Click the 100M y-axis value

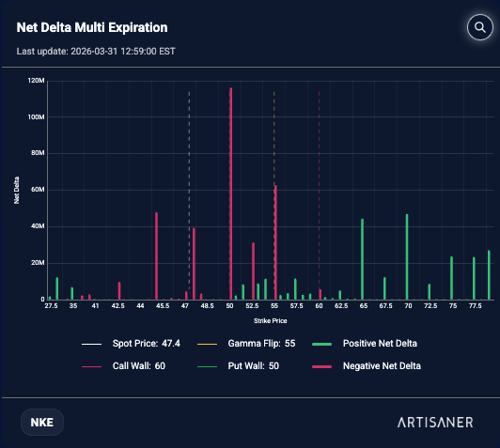(36, 117)
